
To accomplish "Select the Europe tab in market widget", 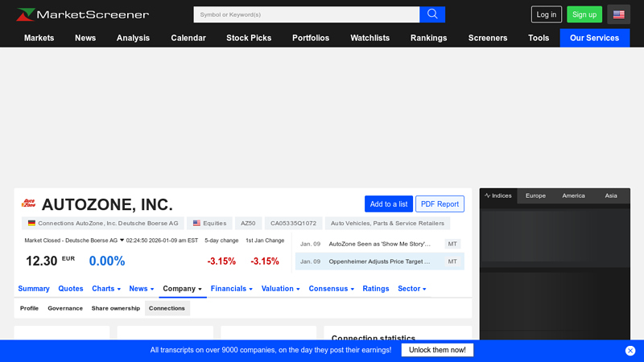I will click(535, 195).
